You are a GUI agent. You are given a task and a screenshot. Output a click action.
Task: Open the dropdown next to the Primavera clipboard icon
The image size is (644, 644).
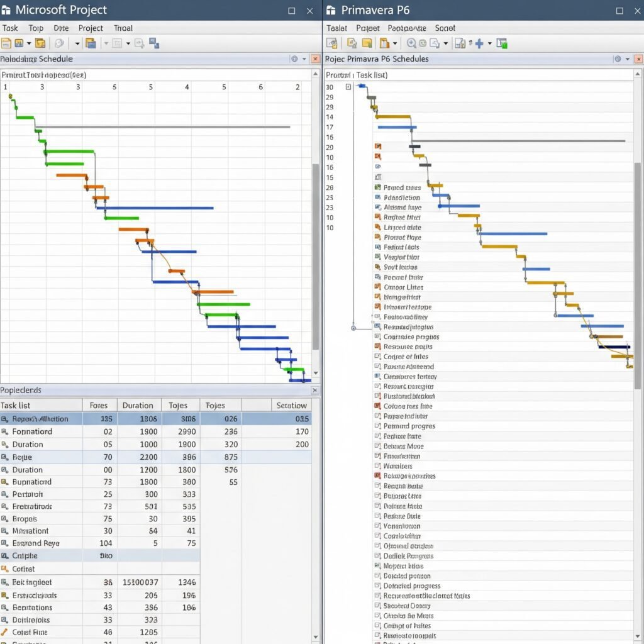pyautogui.click(x=395, y=43)
